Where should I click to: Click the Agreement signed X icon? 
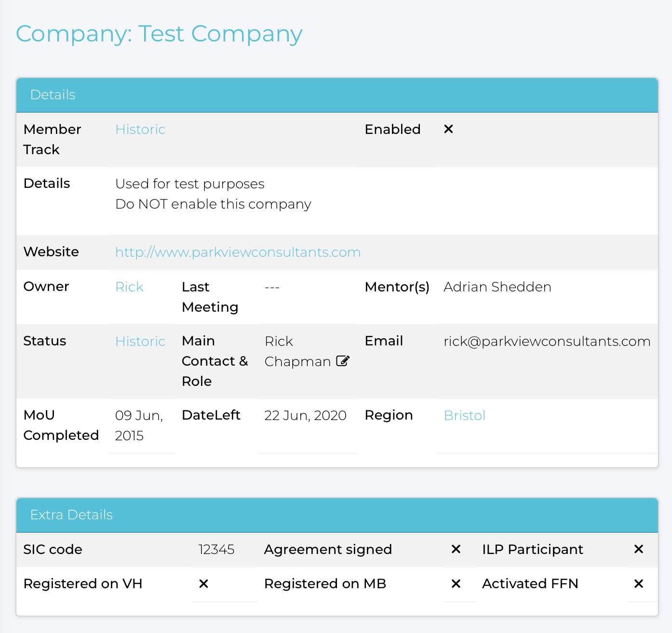click(x=456, y=549)
